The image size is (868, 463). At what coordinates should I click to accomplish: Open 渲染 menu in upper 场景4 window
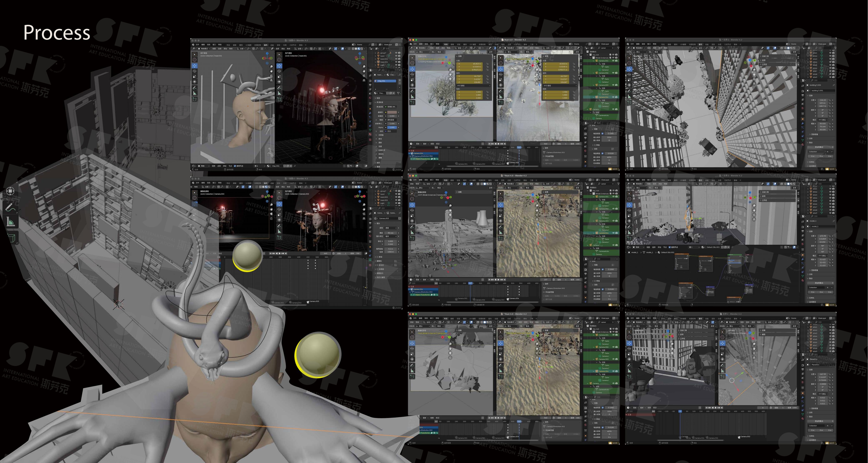(209, 44)
